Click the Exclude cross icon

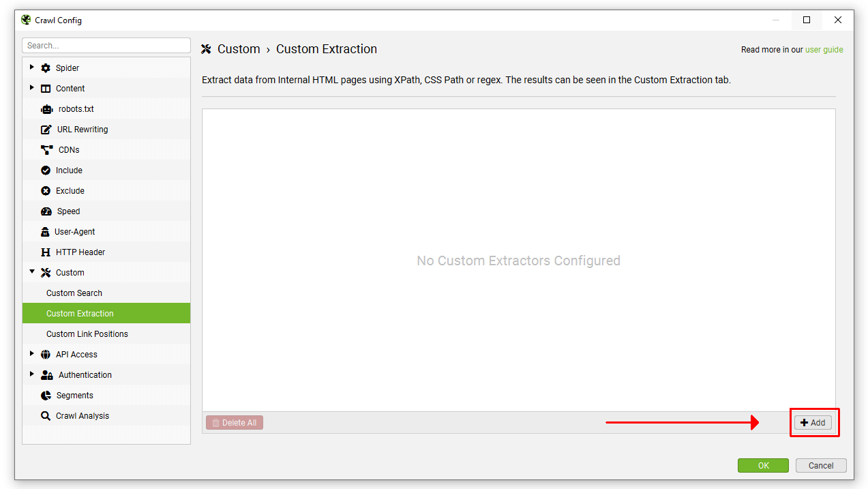(46, 190)
